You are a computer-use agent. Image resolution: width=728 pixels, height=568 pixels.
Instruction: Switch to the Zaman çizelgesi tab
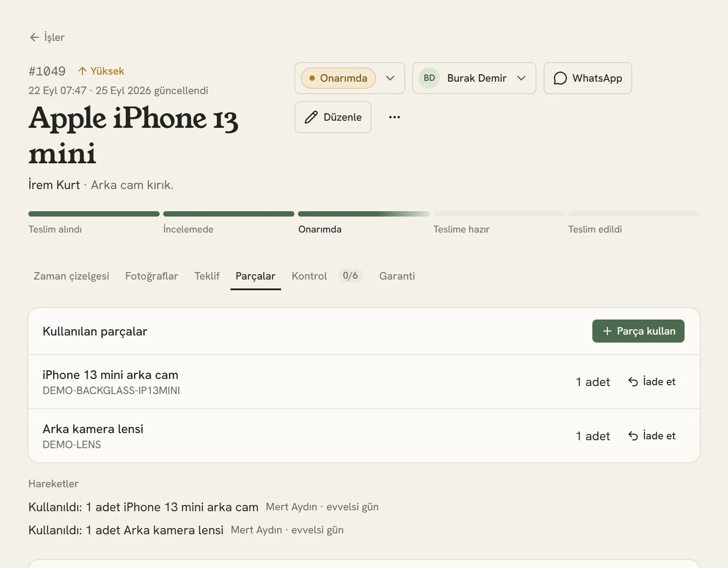pos(71,276)
